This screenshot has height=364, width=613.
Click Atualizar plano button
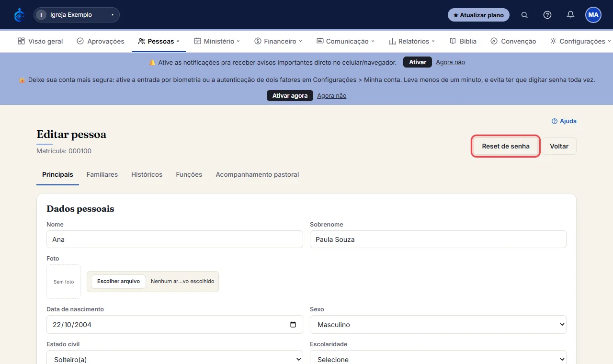click(x=478, y=15)
